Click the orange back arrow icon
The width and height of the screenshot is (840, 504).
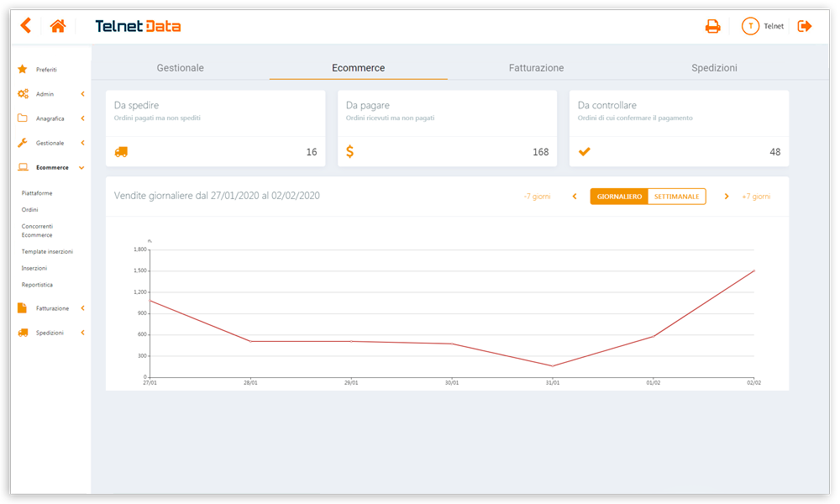coord(26,25)
